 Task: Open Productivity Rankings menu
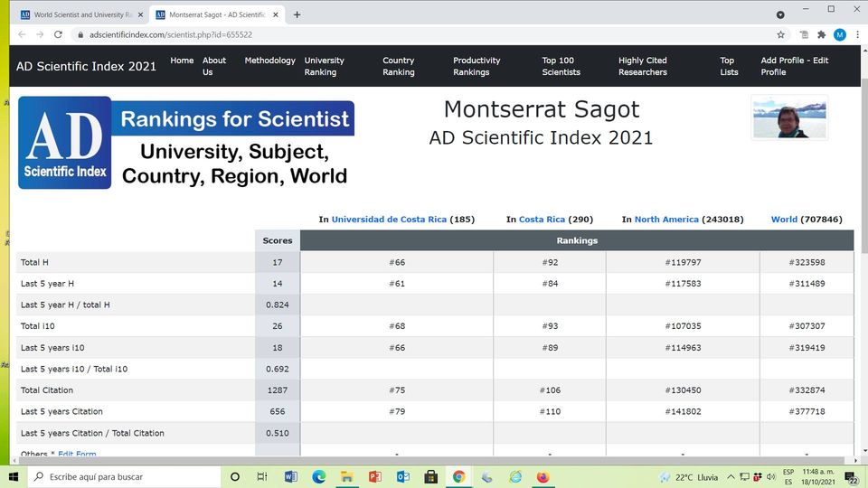click(476, 66)
